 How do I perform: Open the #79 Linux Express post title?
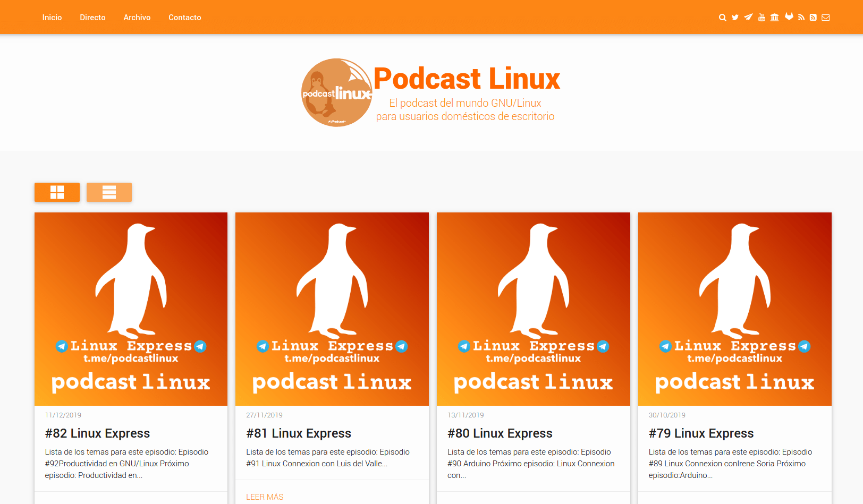click(701, 433)
